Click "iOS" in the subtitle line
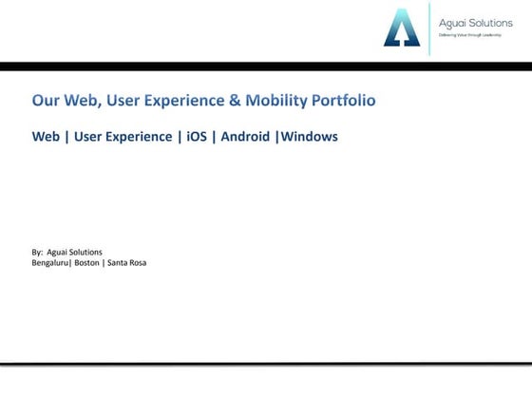 tap(197, 137)
